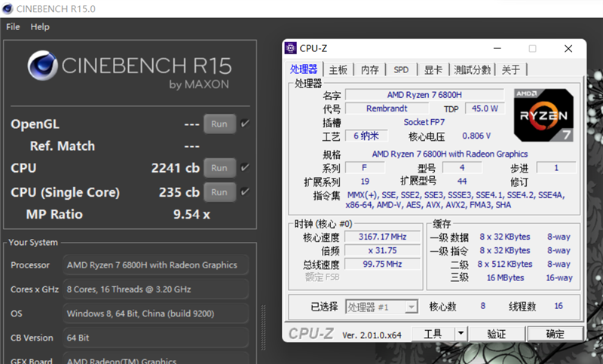Image resolution: width=603 pixels, height=364 pixels.
Task: Click the CPU-Z Ver. 2.01.0.x64 text
Action: pos(372,335)
